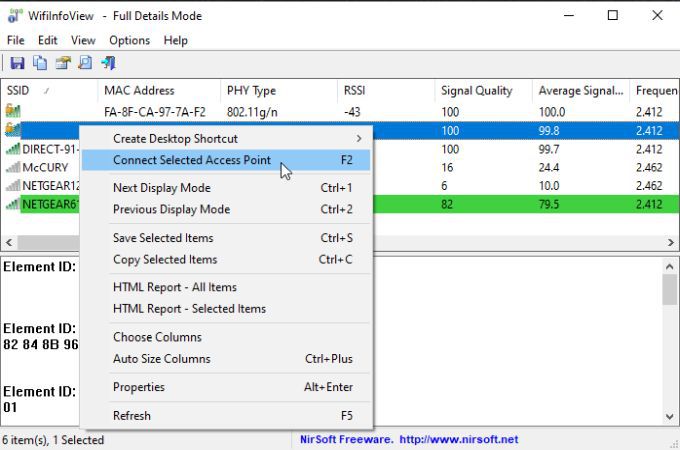
Task: Click '6 item(s), 1 Selected' status text
Action: (x=53, y=440)
